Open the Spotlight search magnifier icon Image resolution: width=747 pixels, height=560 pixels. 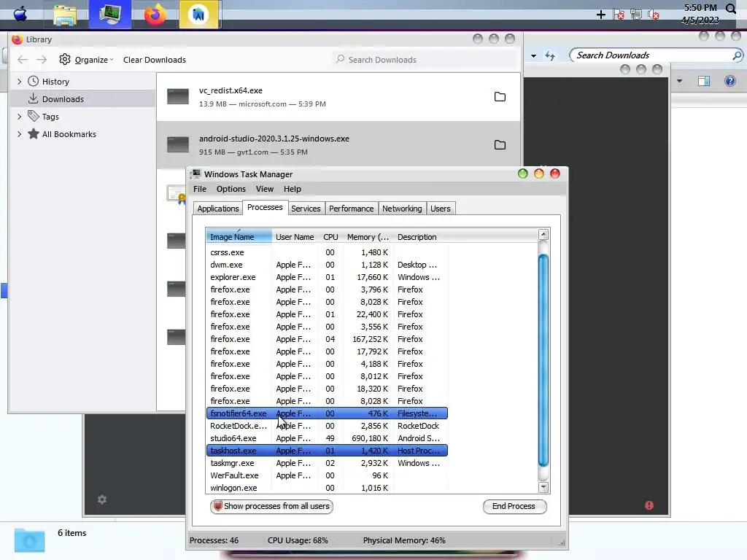click(731, 8)
